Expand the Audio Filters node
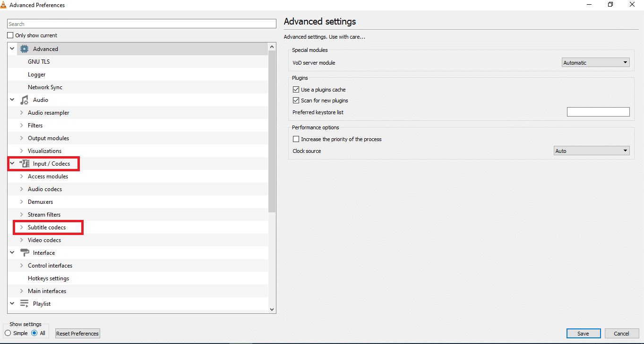The width and height of the screenshot is (644, 344). [22, 126]
